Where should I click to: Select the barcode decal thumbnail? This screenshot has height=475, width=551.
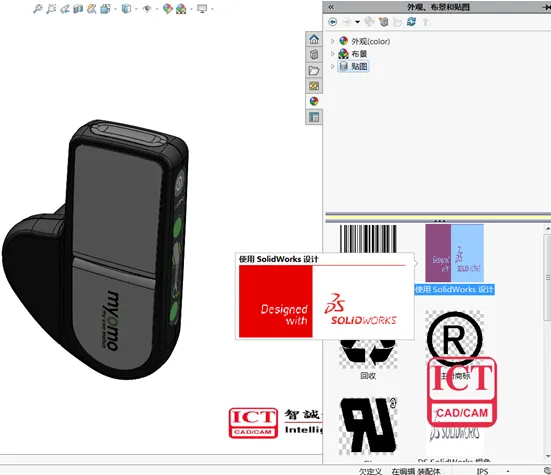click(368, 238)
